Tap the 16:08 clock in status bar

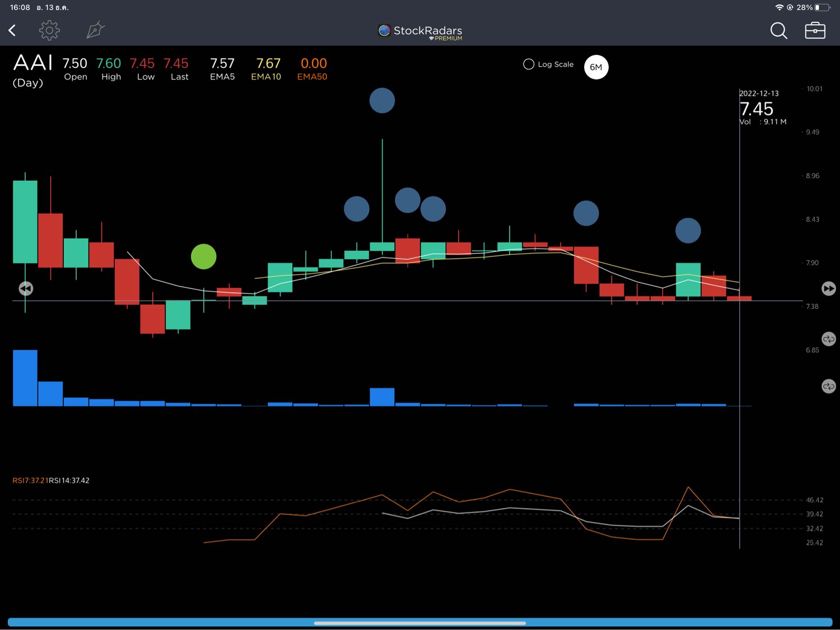pyautogui.click(x=20, y=7)
